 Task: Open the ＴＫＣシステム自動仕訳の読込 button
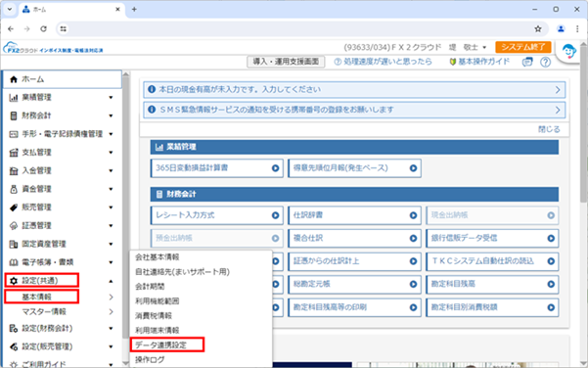click(x=492, y=261)
